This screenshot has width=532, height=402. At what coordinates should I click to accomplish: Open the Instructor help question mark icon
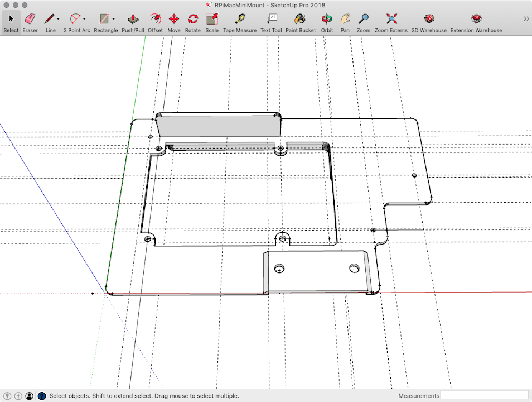pyautogui.click(x=42, y=396)
